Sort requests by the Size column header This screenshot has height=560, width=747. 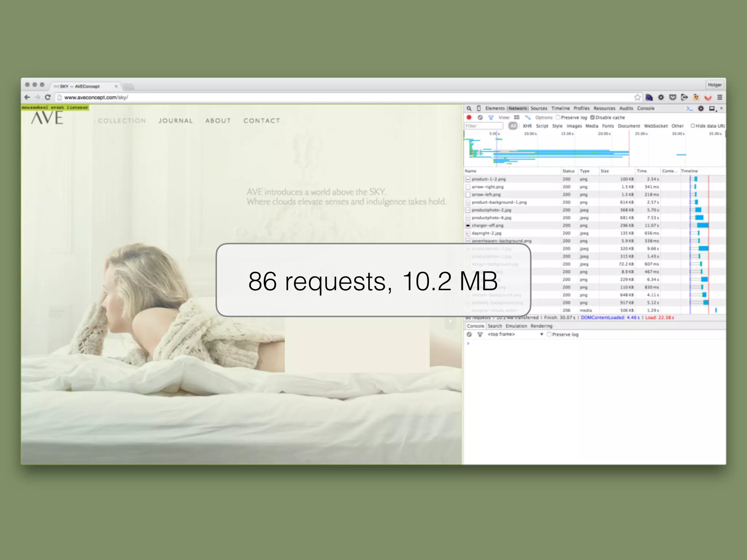point(616,171)
